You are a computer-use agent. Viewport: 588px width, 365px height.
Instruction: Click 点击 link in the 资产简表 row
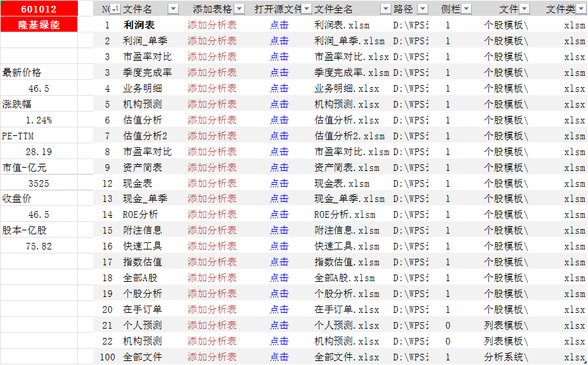pyautogui.click(x=279, y=168)
